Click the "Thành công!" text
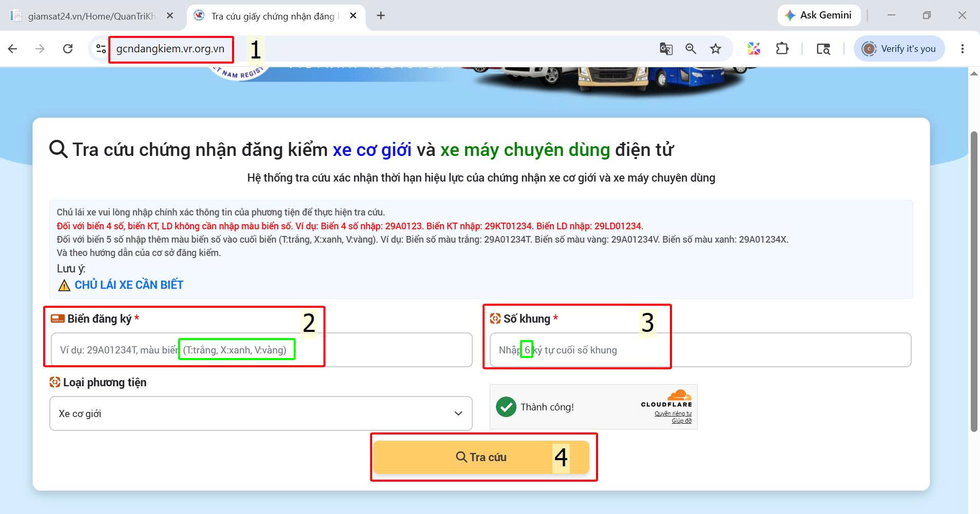 pos(547,407)
